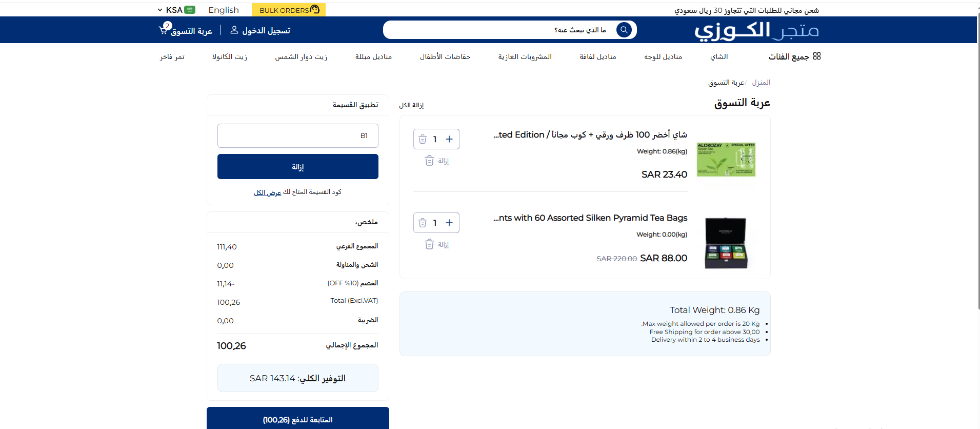Click trash icon in Pyramid Tea Bags quantity box

tap(423, 223)
